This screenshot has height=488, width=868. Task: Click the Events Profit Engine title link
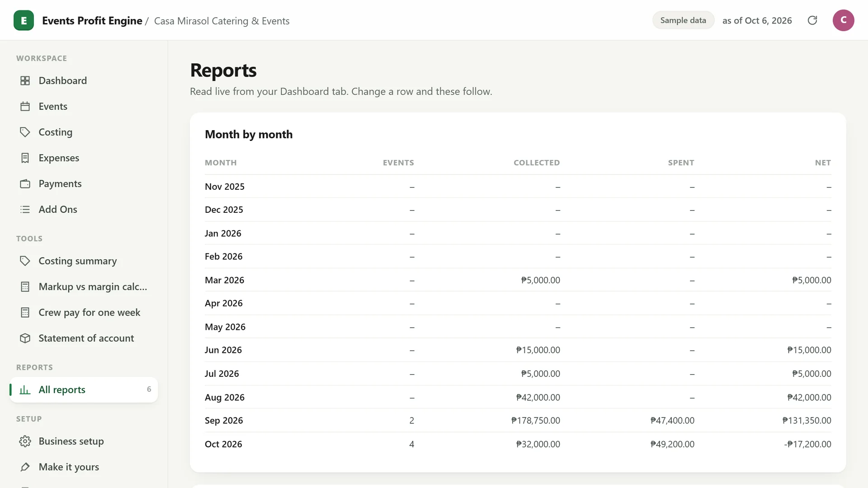point(92,21)
